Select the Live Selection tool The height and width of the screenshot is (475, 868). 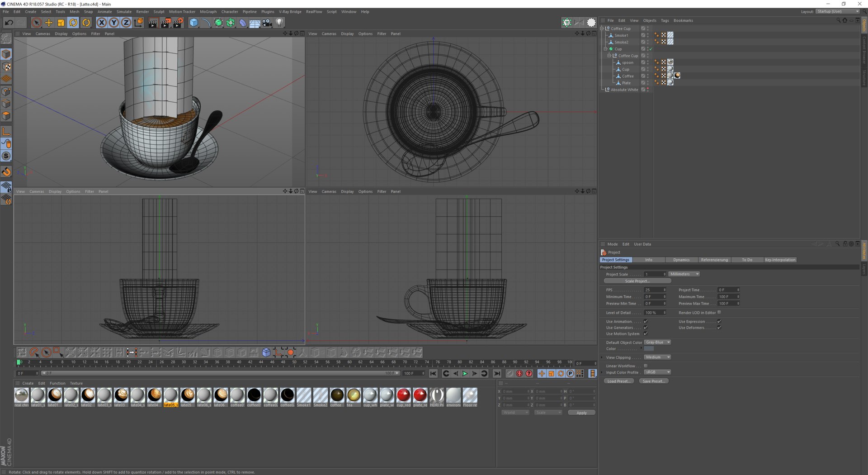click(x=37, y=23)
